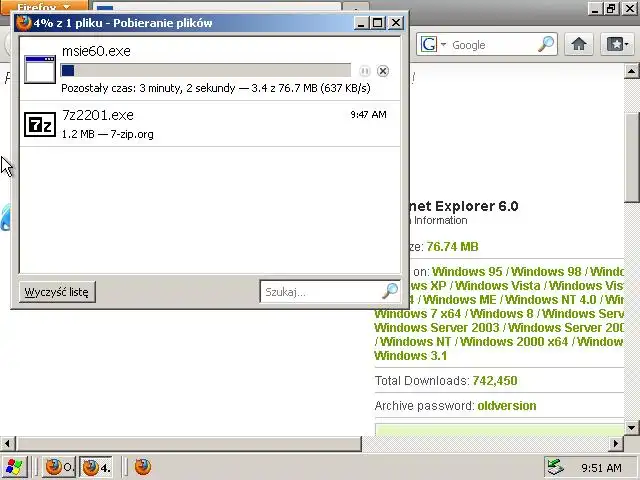
Task: Click the horizontal scrollbar right arrow
Action: [x=616, y=443]
